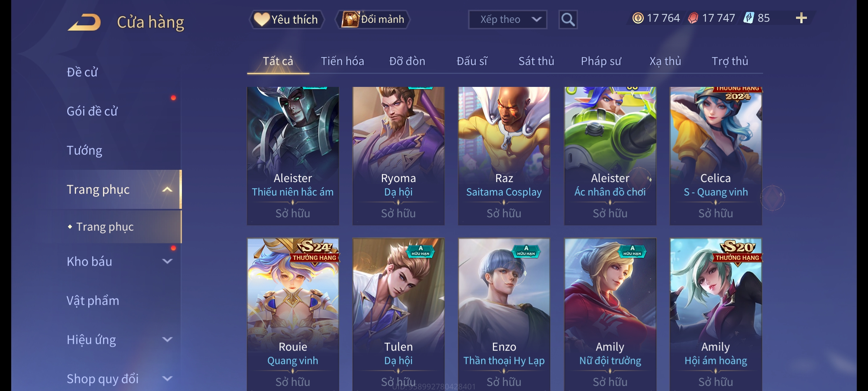Viewport: 868px width, 391px height.
Task: Click the gold coin currency icon
Action: coord(638,18)
